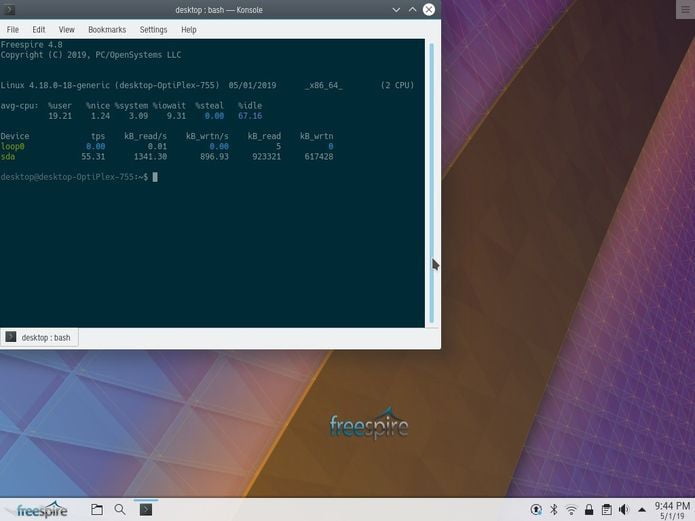Image resolution: width=695 pixels, height=521 pixels.
Task: Close the Konsole window
Action: [x=429, y=10]
